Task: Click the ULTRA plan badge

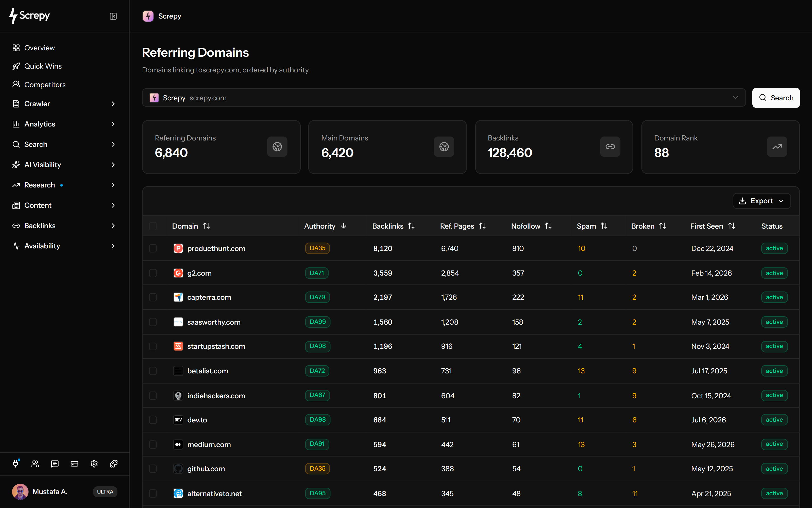Action: (105, 491)
